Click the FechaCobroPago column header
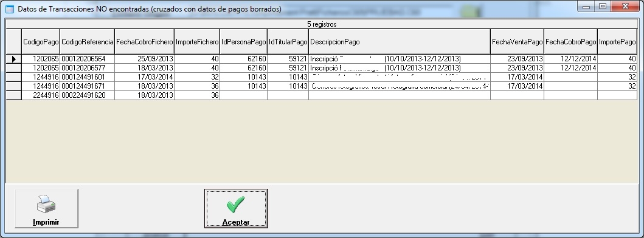Image resolution: width=644 pixels, height=238 pixels. [x=570, y=41]
